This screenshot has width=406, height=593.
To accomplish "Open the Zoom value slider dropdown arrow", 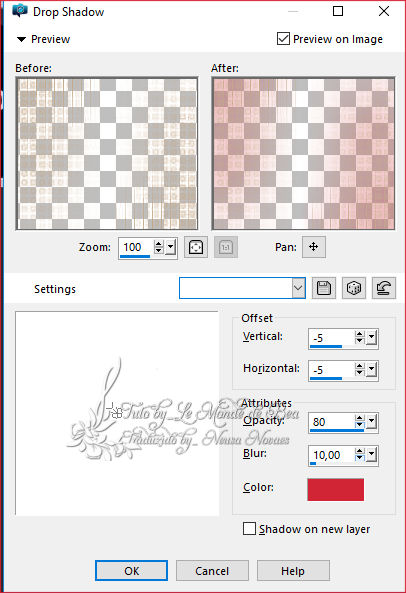I will pos(171,247).
